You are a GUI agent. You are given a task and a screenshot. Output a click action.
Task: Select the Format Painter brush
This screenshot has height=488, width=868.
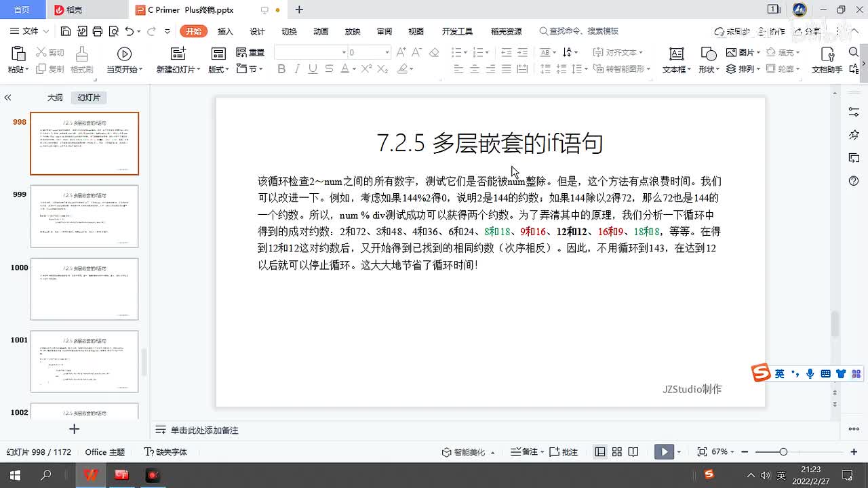click(81, 60)
